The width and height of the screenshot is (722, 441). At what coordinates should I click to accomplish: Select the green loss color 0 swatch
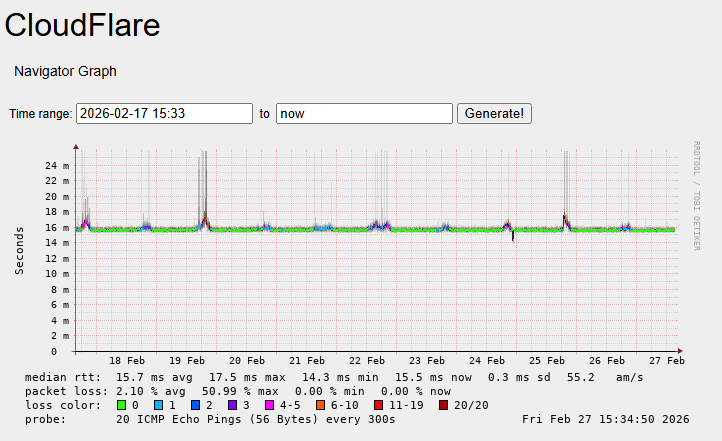pos(122,405)
